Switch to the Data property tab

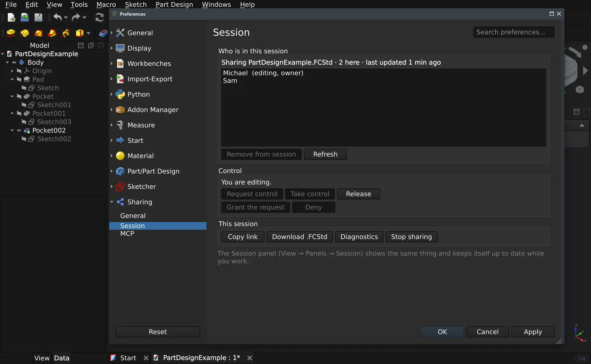[62, 358]
